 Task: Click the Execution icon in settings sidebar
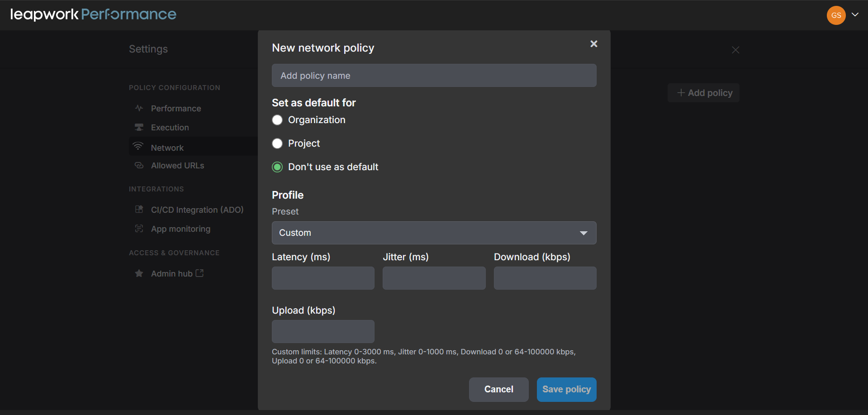point(139,127)
